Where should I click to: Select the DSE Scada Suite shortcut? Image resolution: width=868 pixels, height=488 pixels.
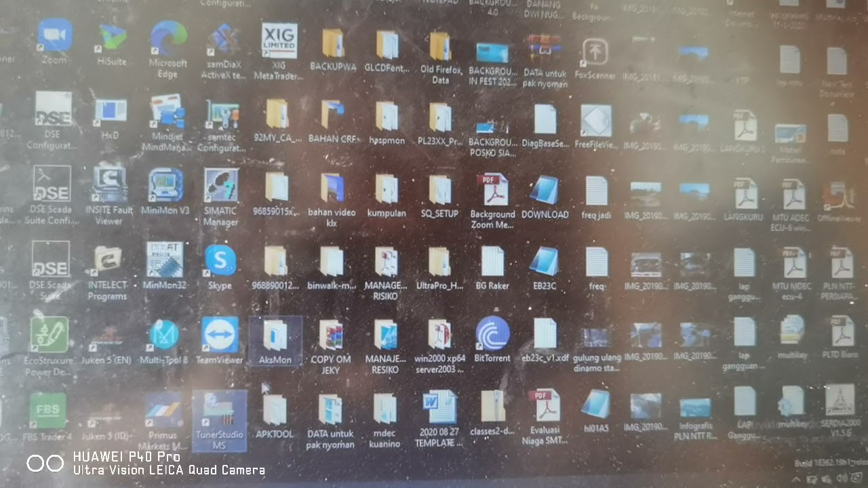point(50,270)
